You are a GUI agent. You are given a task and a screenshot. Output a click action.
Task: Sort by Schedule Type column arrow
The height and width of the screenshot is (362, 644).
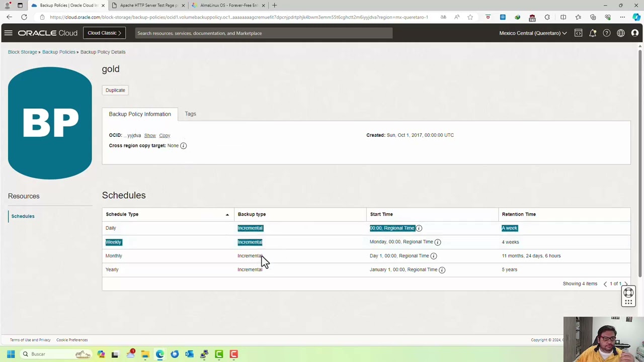tap(227, 215)
